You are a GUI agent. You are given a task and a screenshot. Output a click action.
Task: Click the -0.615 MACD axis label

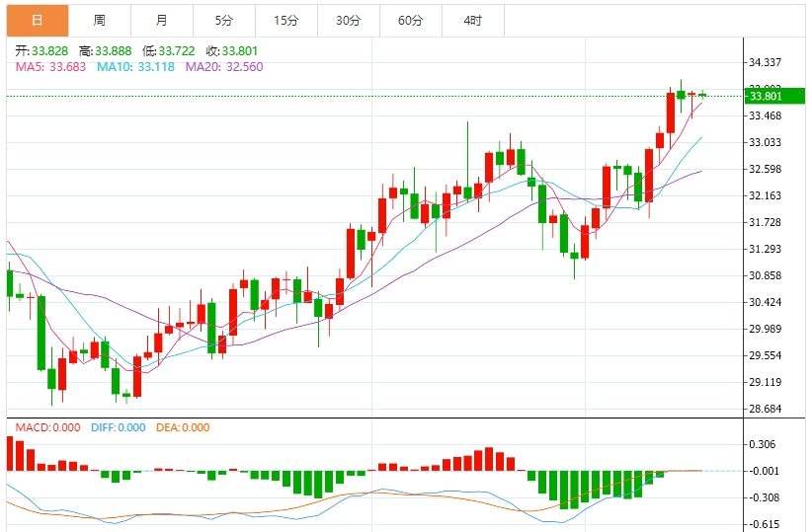[764, 524]
